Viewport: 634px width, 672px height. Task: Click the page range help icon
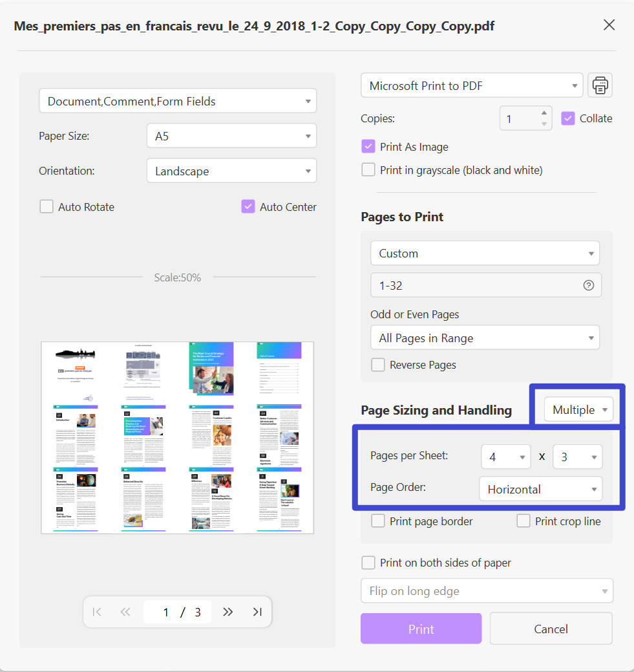tap(588, 285)
